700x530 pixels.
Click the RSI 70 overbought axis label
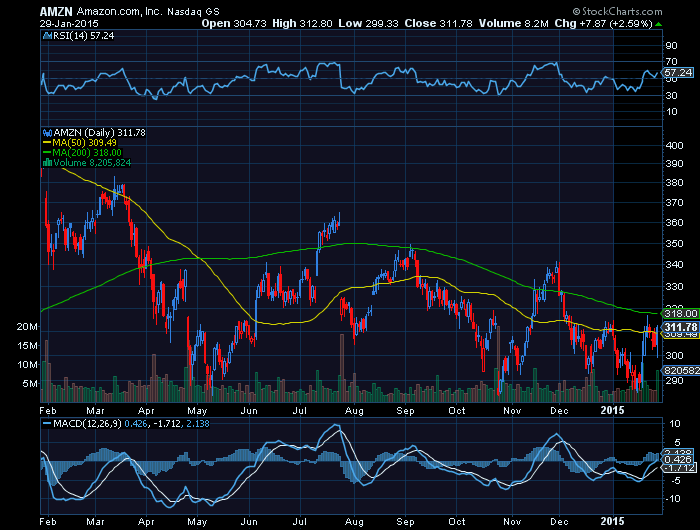point(671,62)
